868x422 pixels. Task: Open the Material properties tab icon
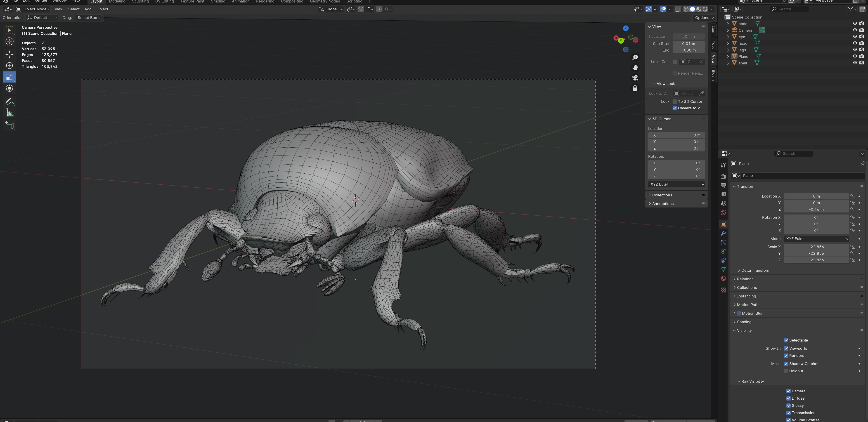[x=723, y=278]
